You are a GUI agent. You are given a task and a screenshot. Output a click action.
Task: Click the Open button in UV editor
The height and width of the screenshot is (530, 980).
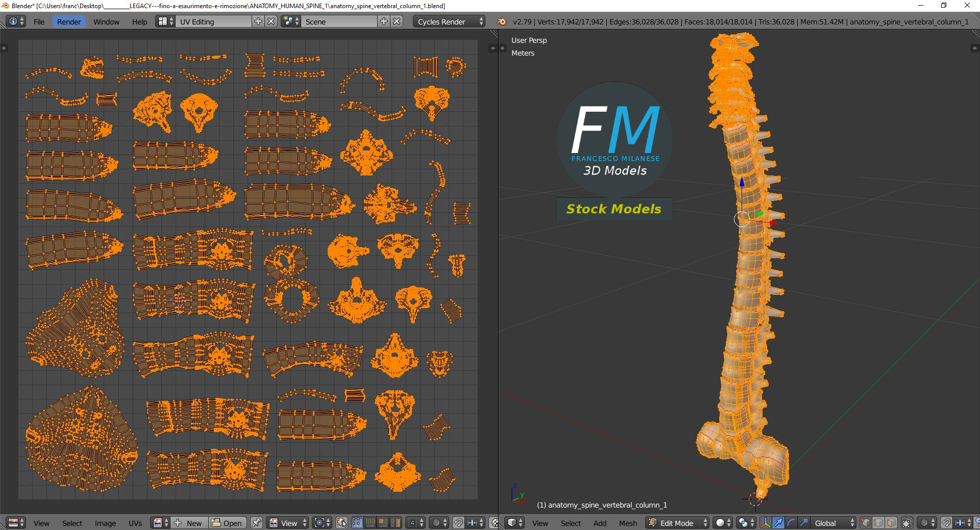pos(227,523)
